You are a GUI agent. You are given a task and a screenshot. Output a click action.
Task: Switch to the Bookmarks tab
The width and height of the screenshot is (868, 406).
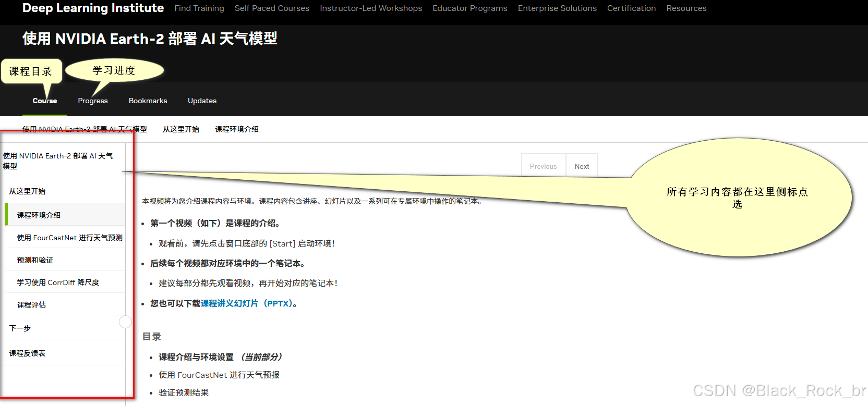(x=148, y=101)
